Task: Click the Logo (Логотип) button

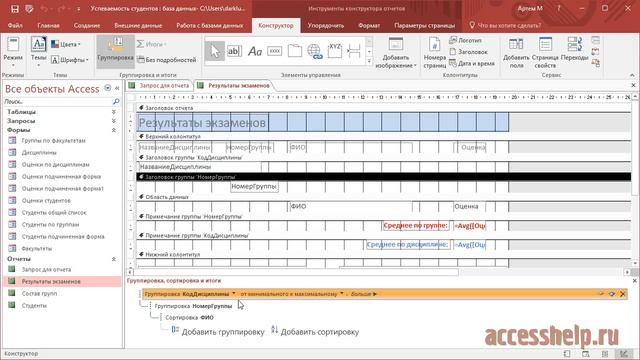Action: (x=466, y=40)
